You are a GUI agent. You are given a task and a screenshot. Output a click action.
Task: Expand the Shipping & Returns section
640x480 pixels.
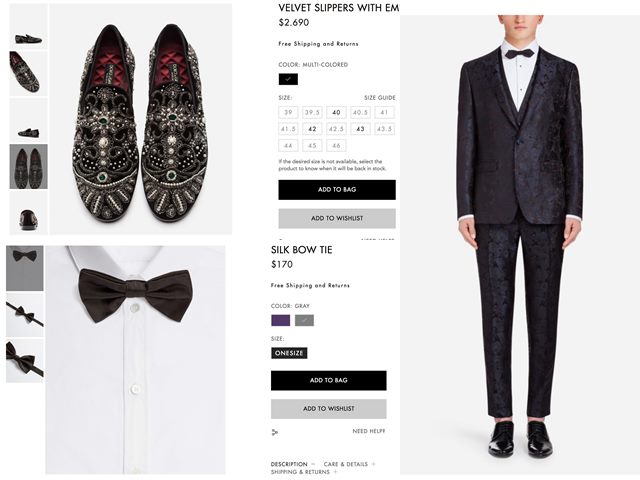[303, 472]
